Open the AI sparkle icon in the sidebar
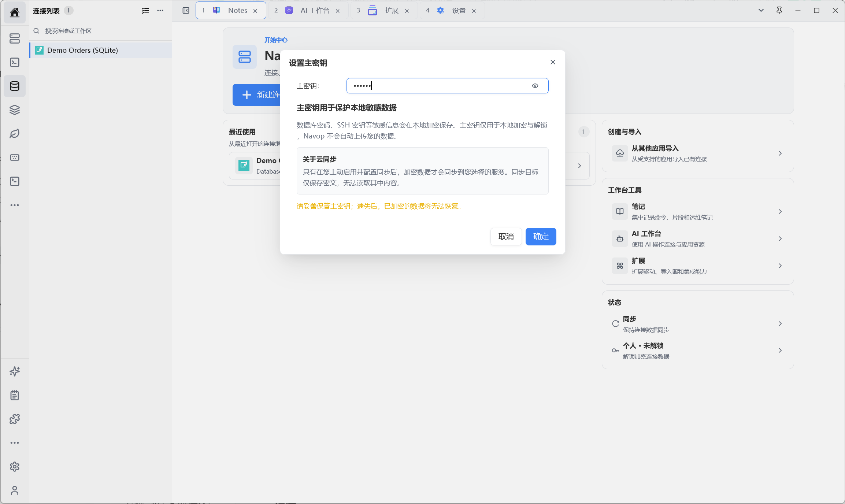Screen dimensions: 845x504 coord(15,371)
